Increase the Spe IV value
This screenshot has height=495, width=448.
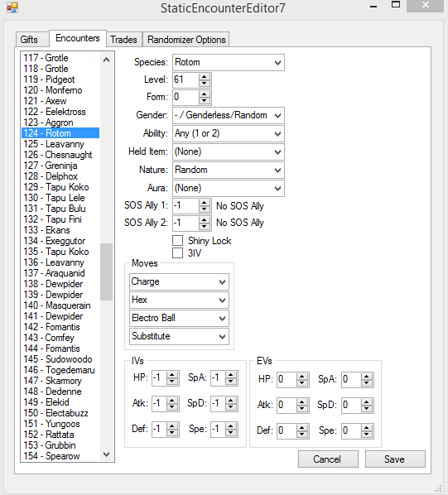click(231, 426)
